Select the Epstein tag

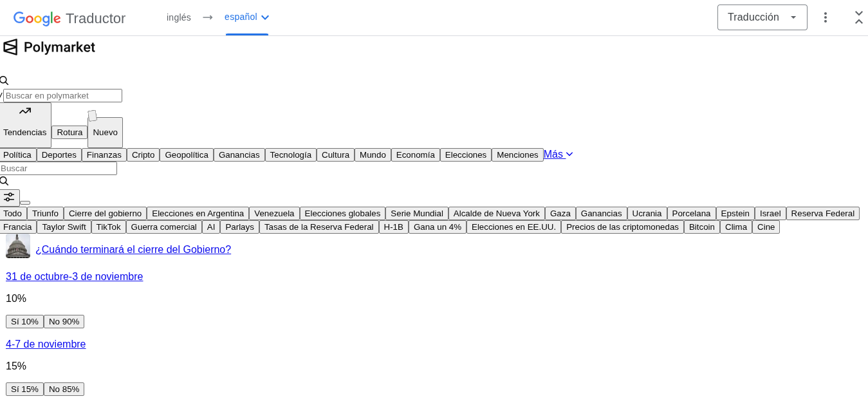735,213
